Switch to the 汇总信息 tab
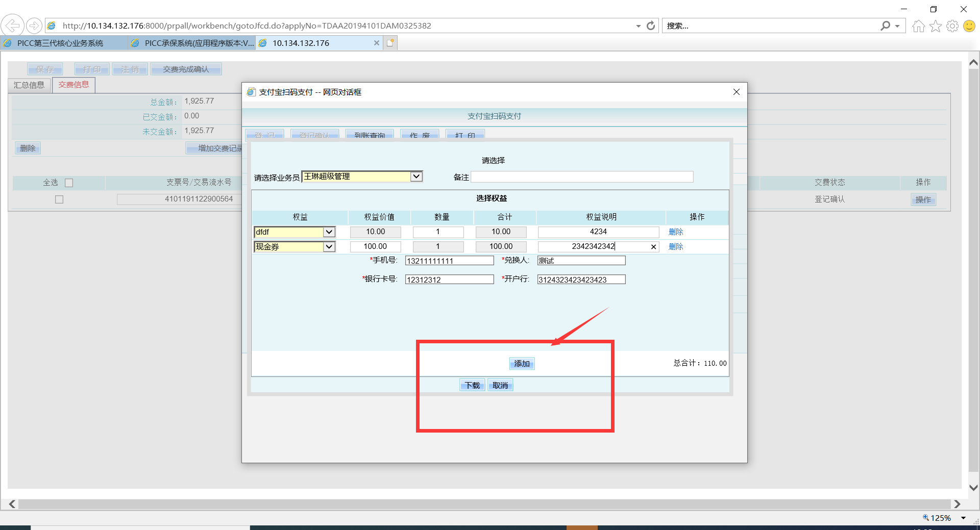The width and height of the screenshot is (980, 530). click(x=29, y=85)
